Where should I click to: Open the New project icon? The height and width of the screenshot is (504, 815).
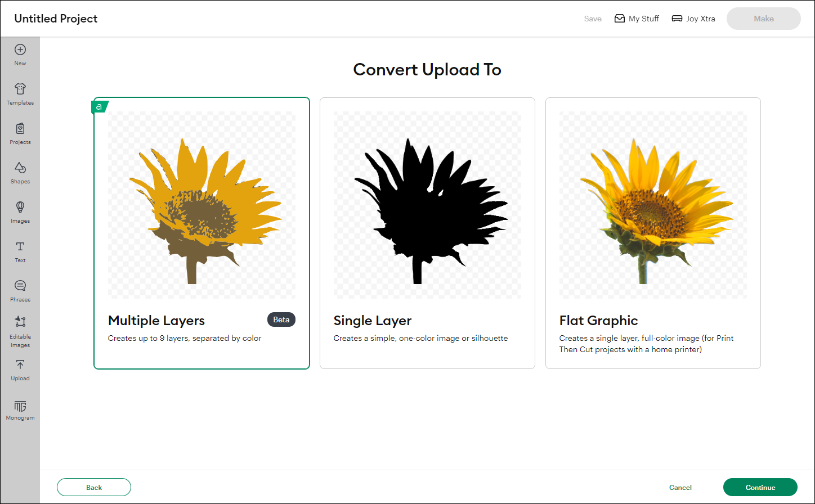click(x=20, y=54)
